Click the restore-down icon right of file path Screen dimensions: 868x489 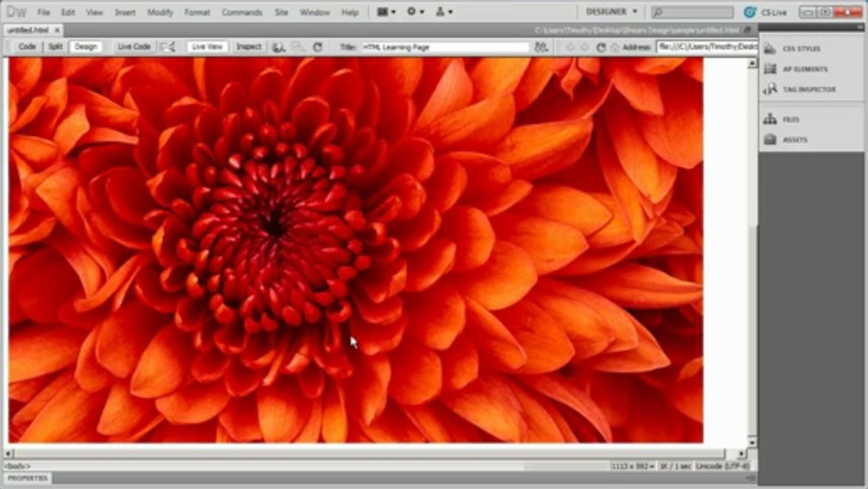747,30
